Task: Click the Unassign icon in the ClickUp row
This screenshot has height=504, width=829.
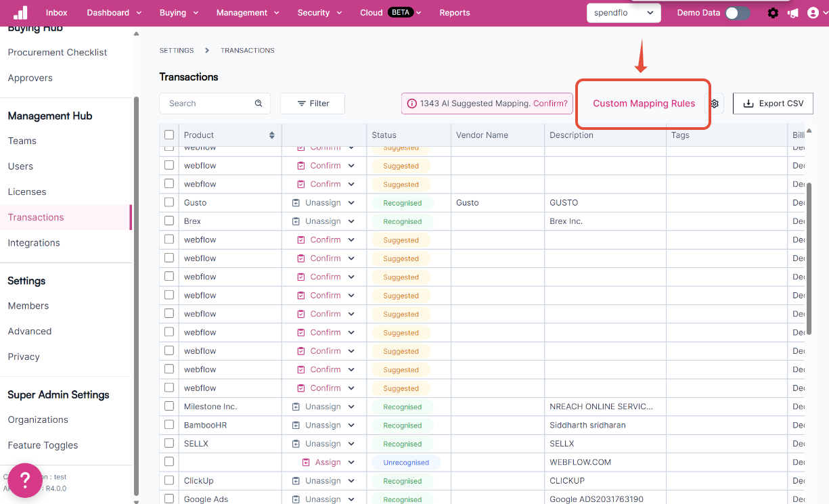Action: point(296,481)
